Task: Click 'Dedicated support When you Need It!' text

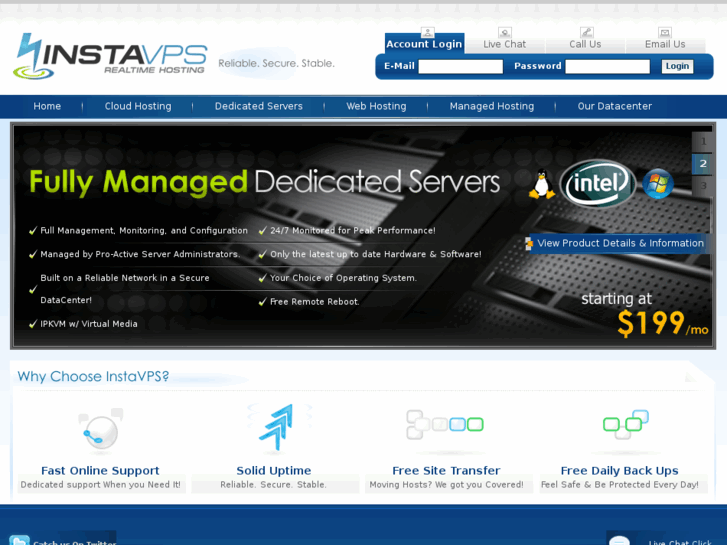Action: (101, 485)
